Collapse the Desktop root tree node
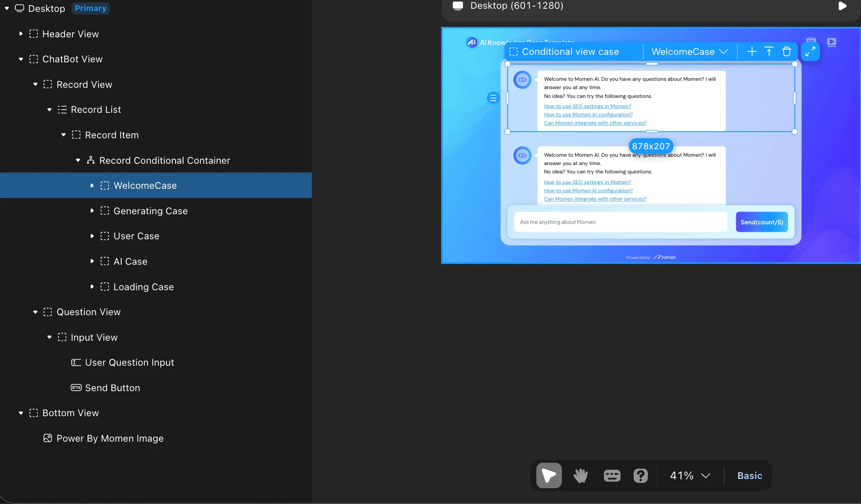The width and height of the screenshot is (861, 504). tap(7, 8)
